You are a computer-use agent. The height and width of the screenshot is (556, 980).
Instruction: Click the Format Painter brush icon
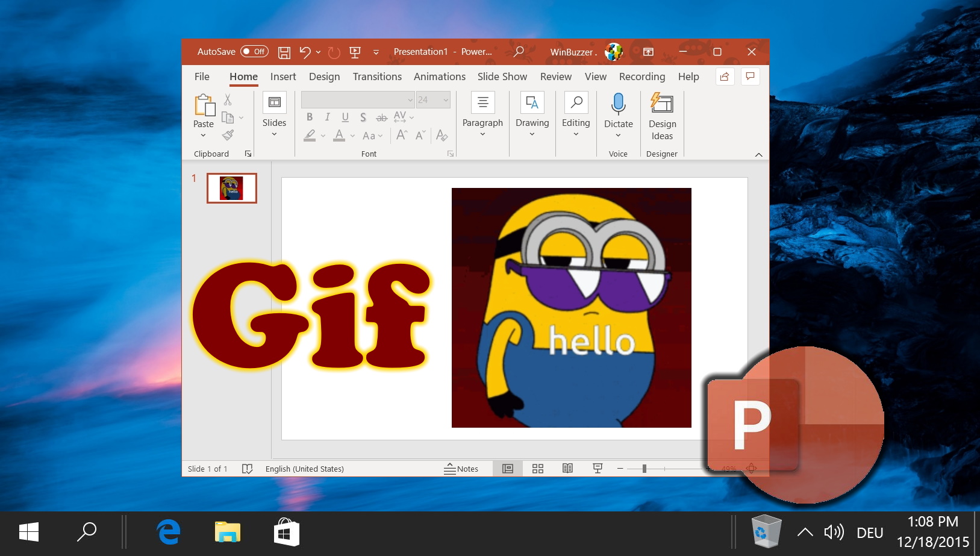228,135
